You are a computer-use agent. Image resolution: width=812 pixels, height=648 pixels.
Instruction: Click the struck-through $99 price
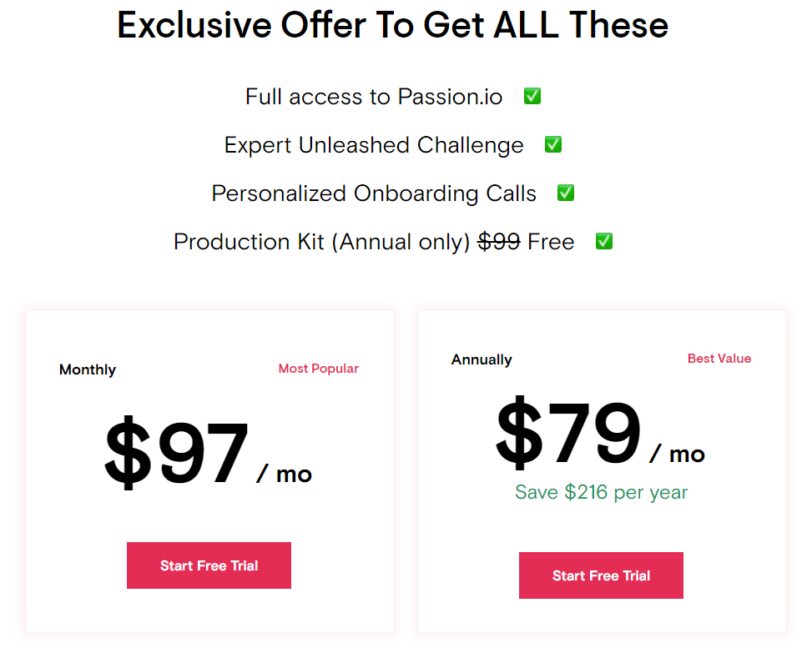click(x=499, y=242)
